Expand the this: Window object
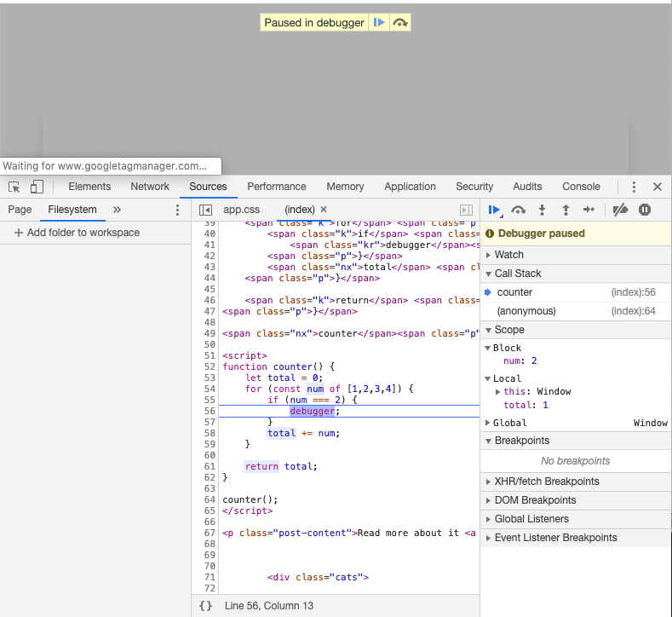672x617 pixels. click(x=497, y=391)
